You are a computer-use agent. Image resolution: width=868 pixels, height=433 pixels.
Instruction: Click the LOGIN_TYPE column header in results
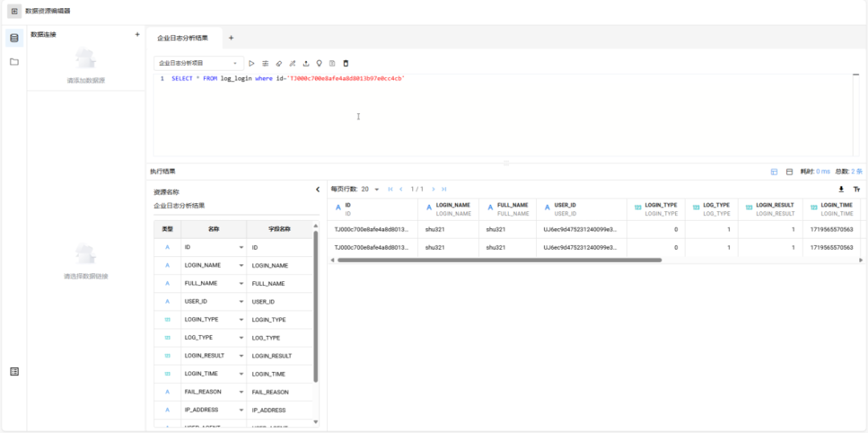click(x=656, y=209)
